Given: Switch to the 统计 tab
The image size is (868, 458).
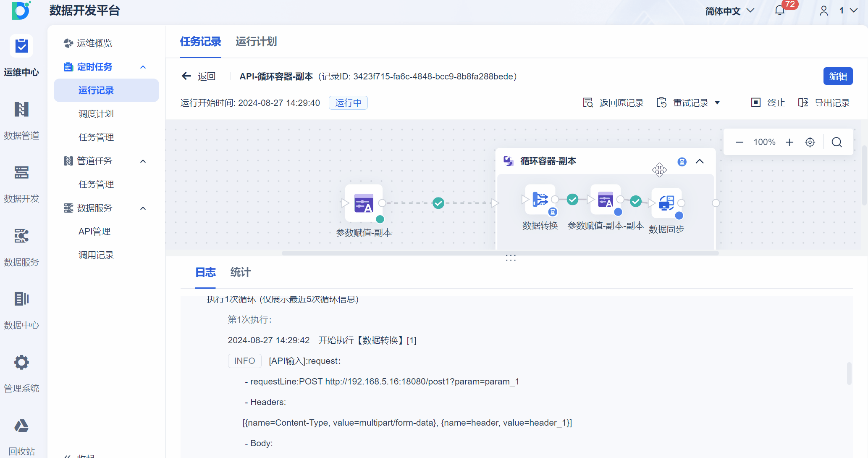Looking at the screenshot, I should pyautogui.click(x=240, y=272).
